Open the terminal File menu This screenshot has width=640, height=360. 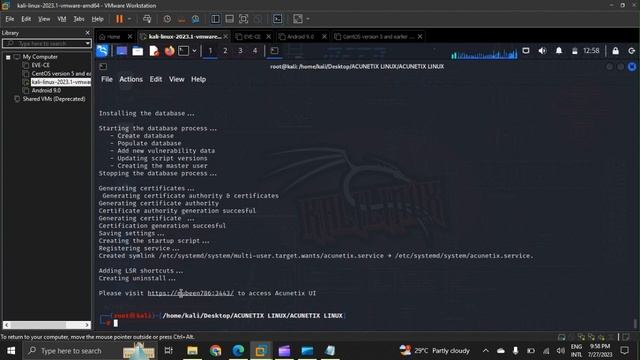point(107,79)
